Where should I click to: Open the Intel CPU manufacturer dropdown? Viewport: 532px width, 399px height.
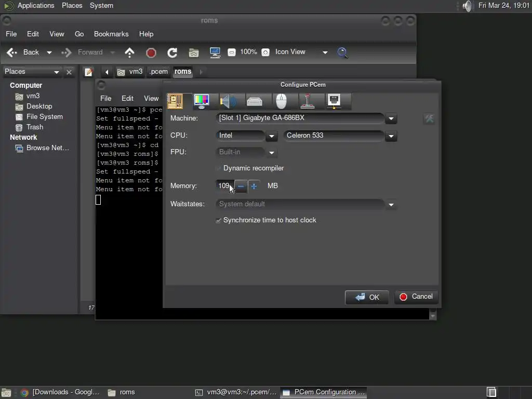[271, 136]
